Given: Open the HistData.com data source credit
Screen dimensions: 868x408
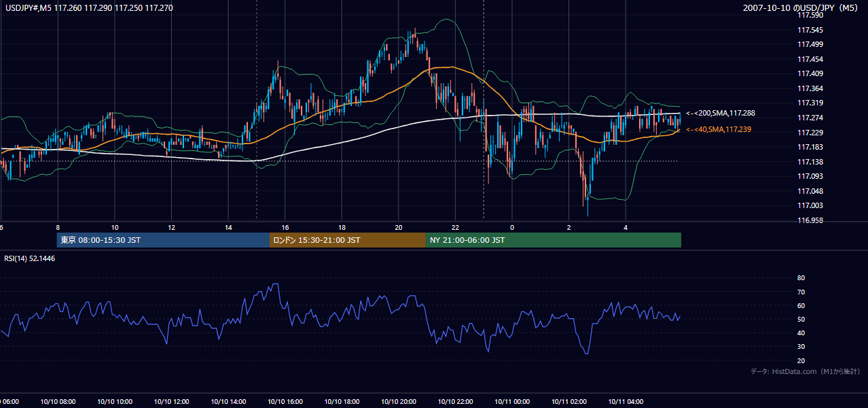Looking at the screenshot, I should point(805,371).
